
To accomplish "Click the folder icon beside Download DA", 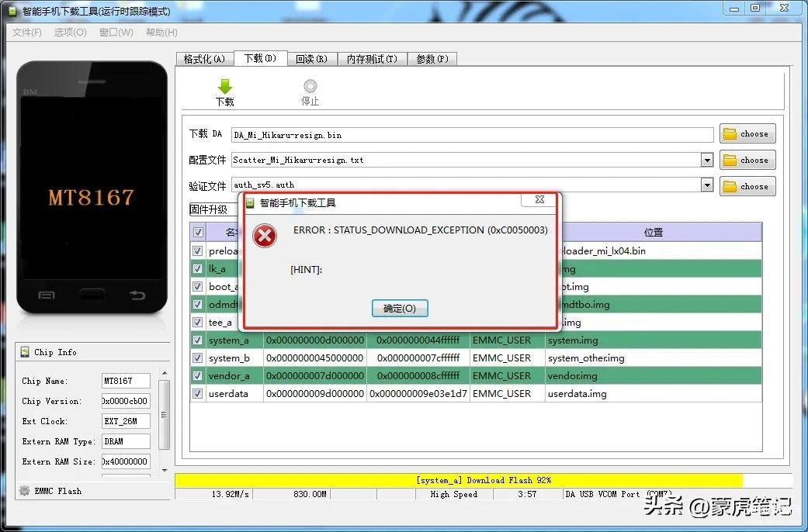I will (730, 134).
